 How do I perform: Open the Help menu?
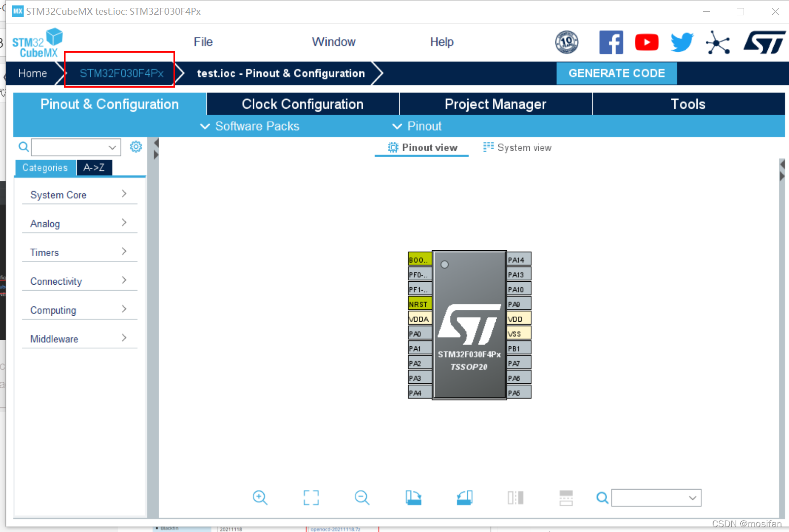pyautogui.click(x=442, y=42)
